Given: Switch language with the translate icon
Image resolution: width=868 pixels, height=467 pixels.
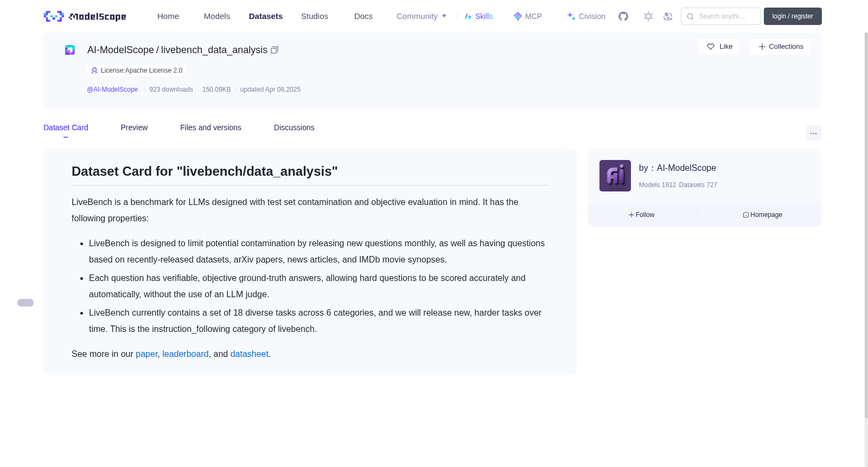Looking at the screenshot, I should [668, 16].
